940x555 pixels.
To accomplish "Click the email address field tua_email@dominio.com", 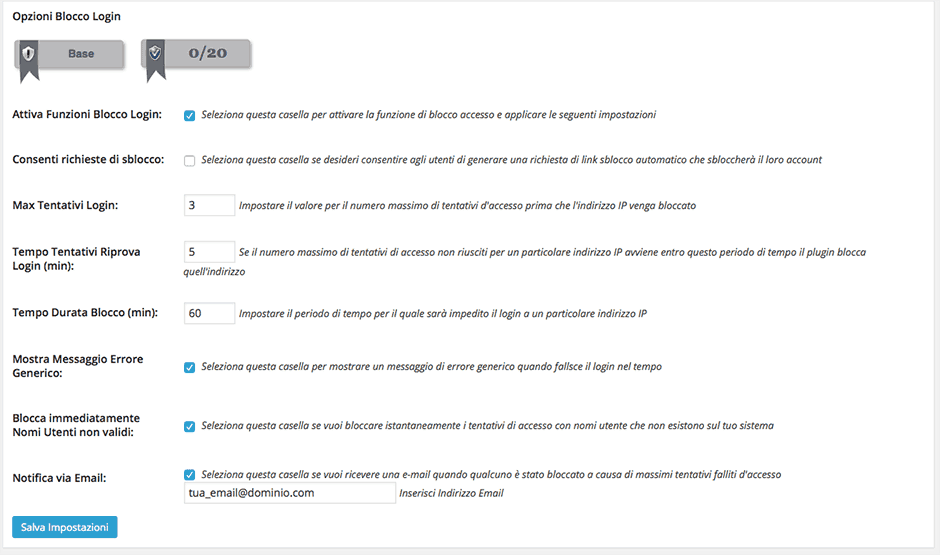I will coord(290,493).
